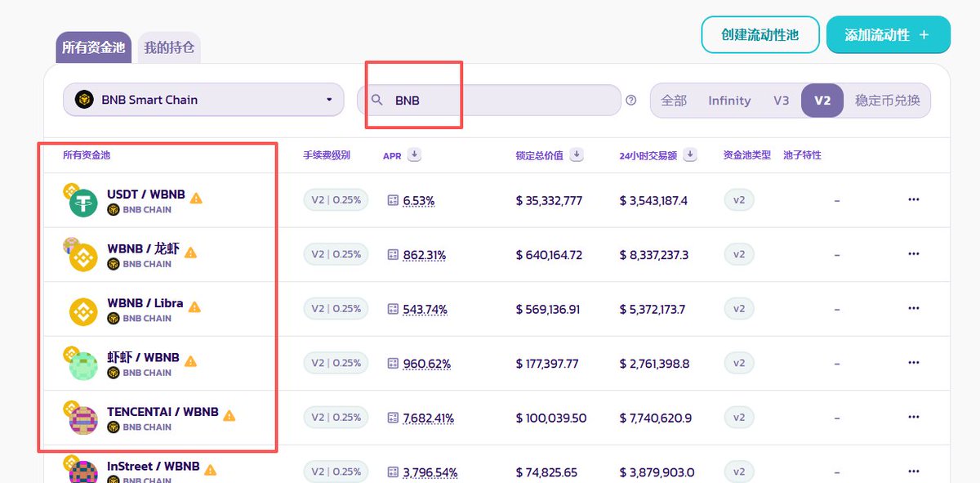Sort by APR using arrow icon
The width and height of the screenshot is (980, 483).
coord(414,154)
